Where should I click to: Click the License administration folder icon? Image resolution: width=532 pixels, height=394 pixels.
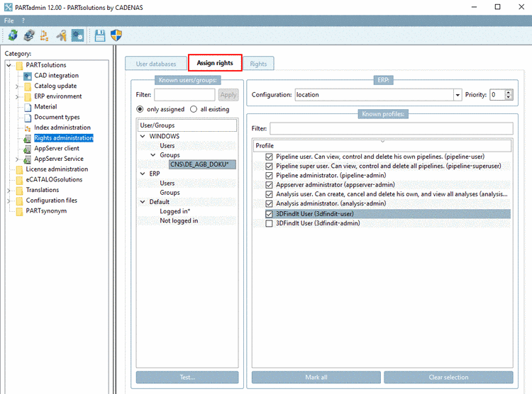(x=20, y=169)
